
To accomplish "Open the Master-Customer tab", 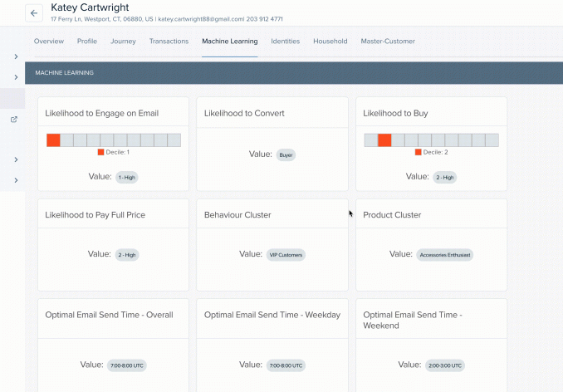I will 388,42.
